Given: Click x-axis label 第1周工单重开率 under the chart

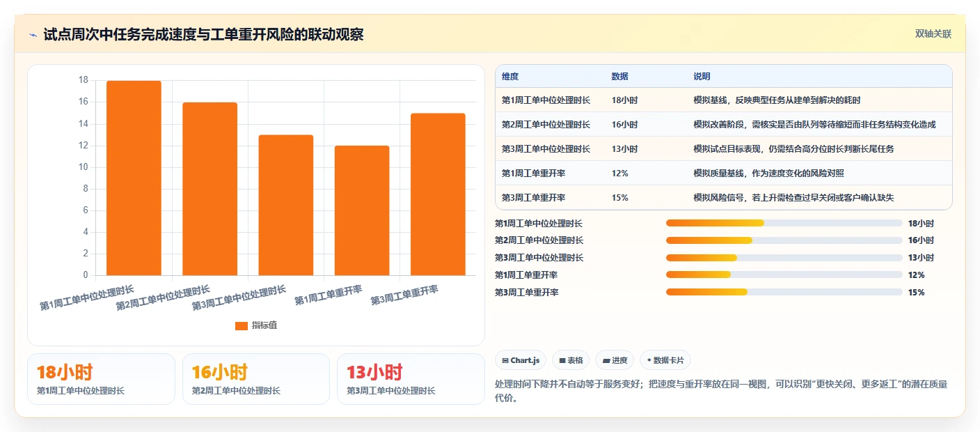Looking at the screenshot, I should pos(329,295).
